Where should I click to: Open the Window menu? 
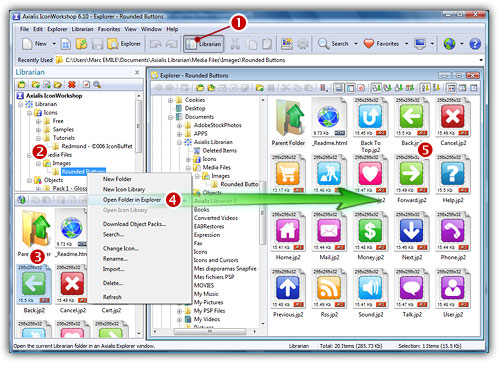click(x=151, y=29)
